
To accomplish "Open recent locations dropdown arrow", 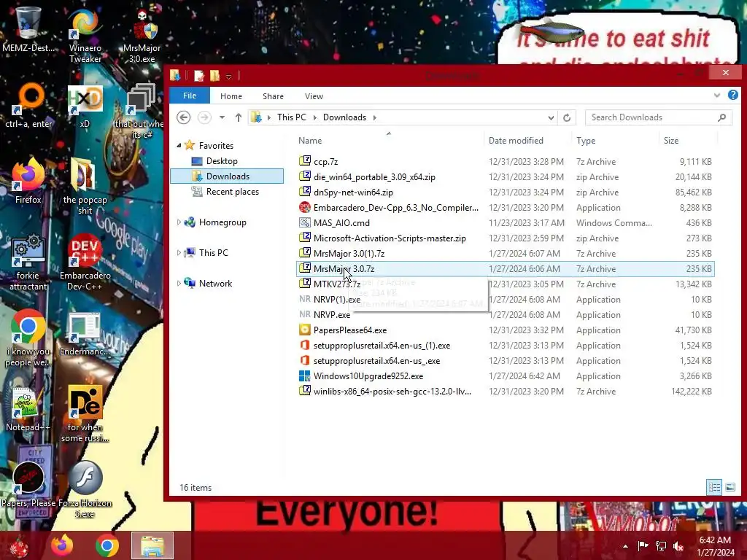I will point(222,117).
